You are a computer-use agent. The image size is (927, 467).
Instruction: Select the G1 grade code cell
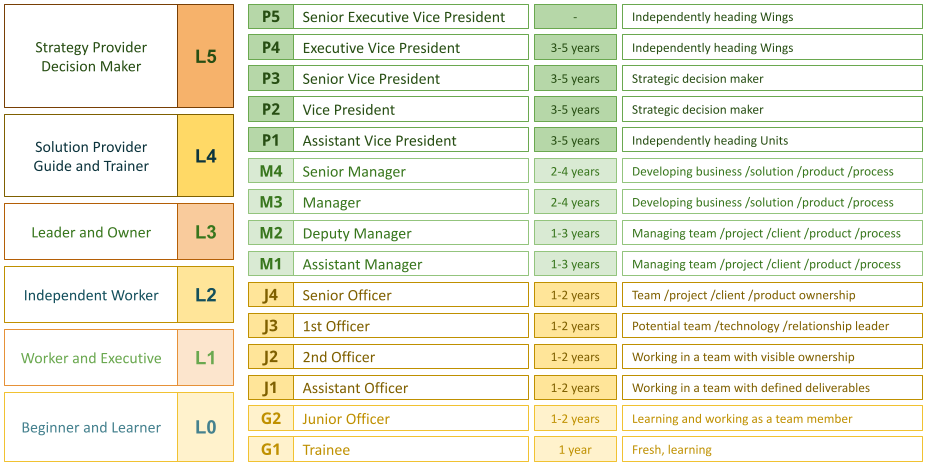tap(270, 449)
